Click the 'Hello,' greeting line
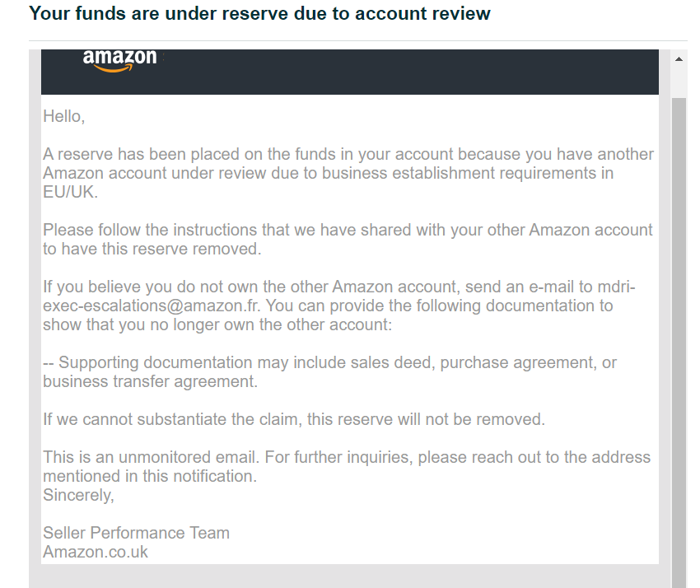The width and height of the screenshot is (700, 588). 64,116
